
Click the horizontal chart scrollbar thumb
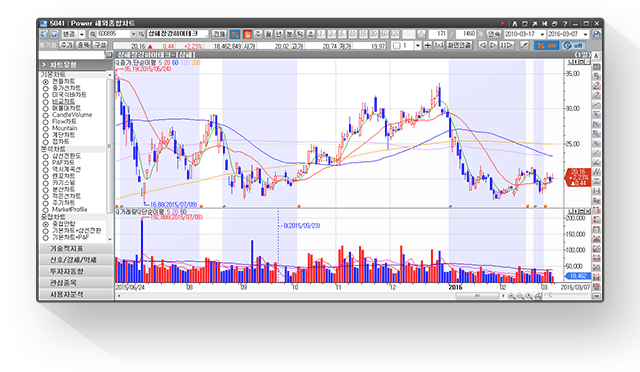coord(477,296)
